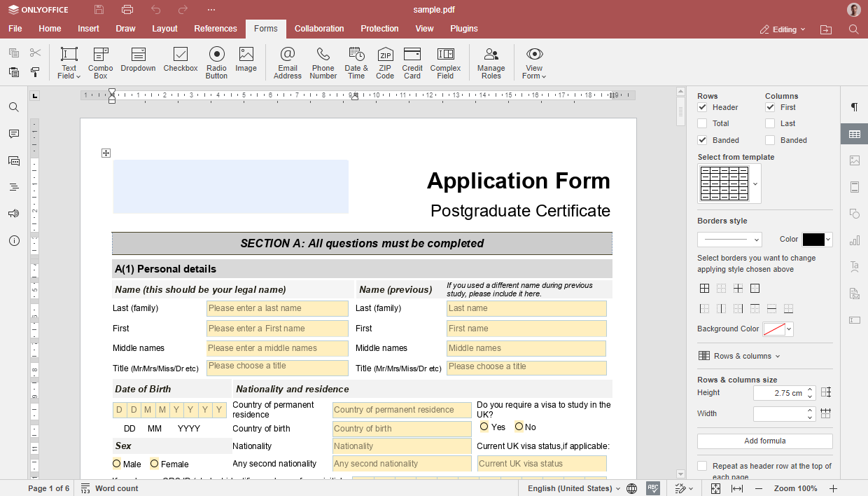Insert a Radio Button field
This screenshot has width=868, height=496.
click(216, 62)
